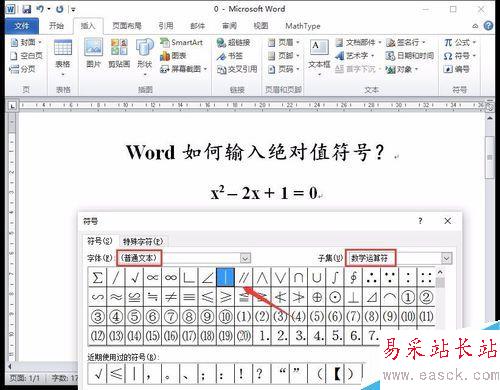The height and width of the screenshot is (390, 500).
Task: Select the integral ∫ symbol
Action: pos(335,277)
